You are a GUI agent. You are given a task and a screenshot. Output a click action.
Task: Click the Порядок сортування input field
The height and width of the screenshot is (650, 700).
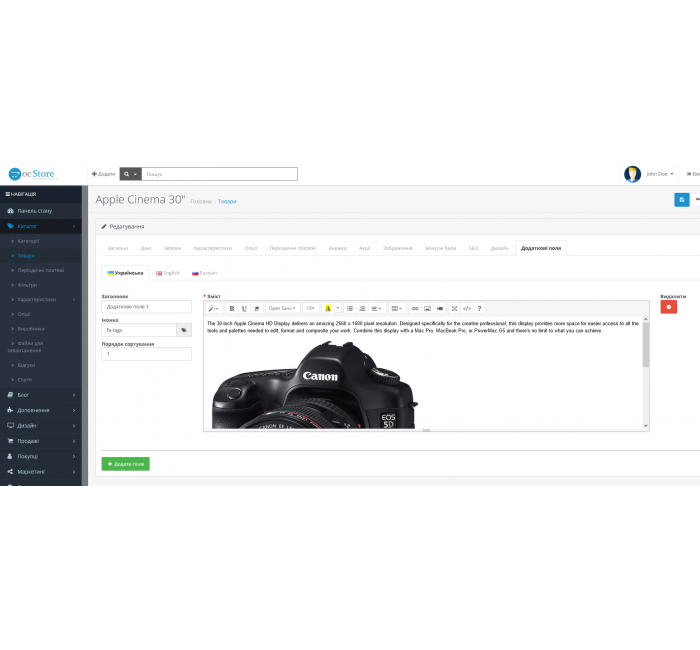coord(146,354)
